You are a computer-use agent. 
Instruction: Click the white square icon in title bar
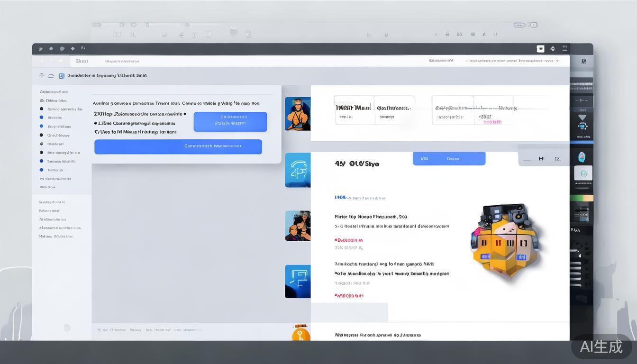(540, 49)
